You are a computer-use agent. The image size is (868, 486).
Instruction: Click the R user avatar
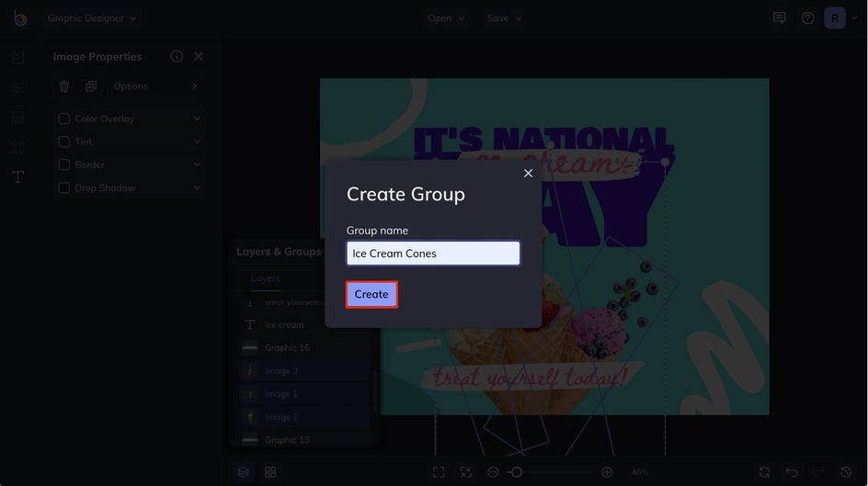(835, 18)
